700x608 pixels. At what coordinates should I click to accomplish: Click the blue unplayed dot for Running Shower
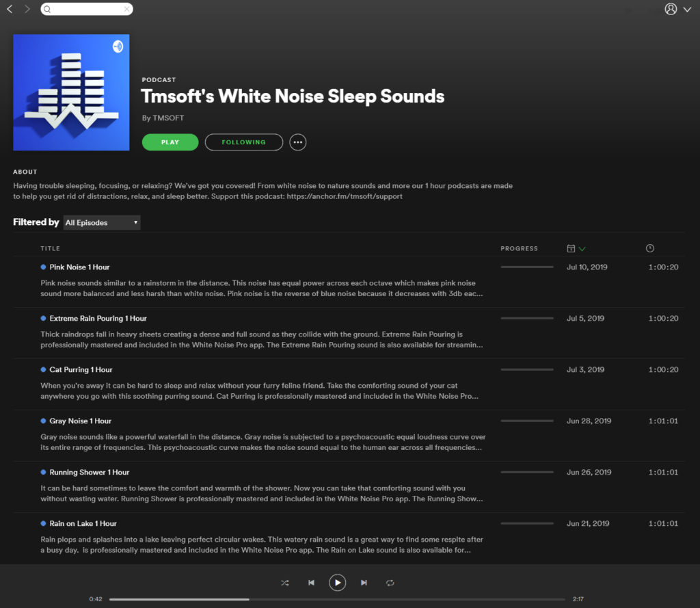[x=43, y=472]
